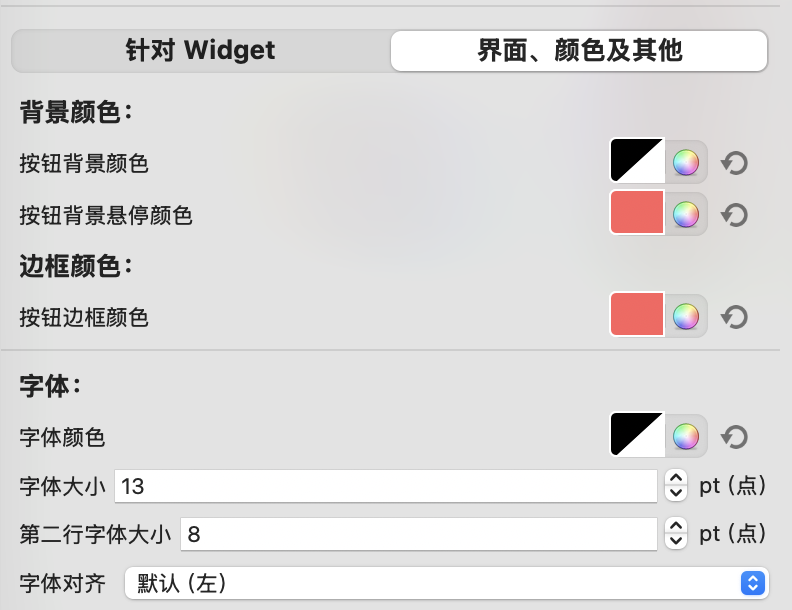Image resolution: width=792 pixels, height=610 pixels.
Task: Select the 界面、颜色及其他 tab
Action: pyautogui.click(x=579, y=50)
